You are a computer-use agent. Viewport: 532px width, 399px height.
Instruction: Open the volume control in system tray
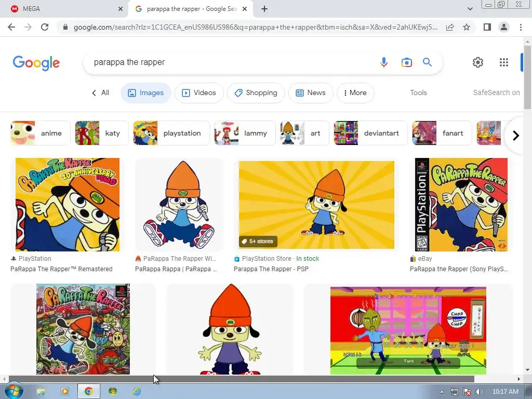coord(479,392)
